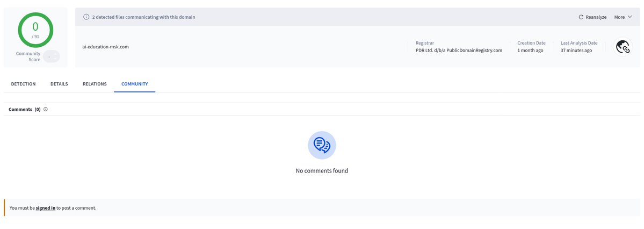The image size is (644, 229).
Task: Click the signed in link
Action: point(46,208)
